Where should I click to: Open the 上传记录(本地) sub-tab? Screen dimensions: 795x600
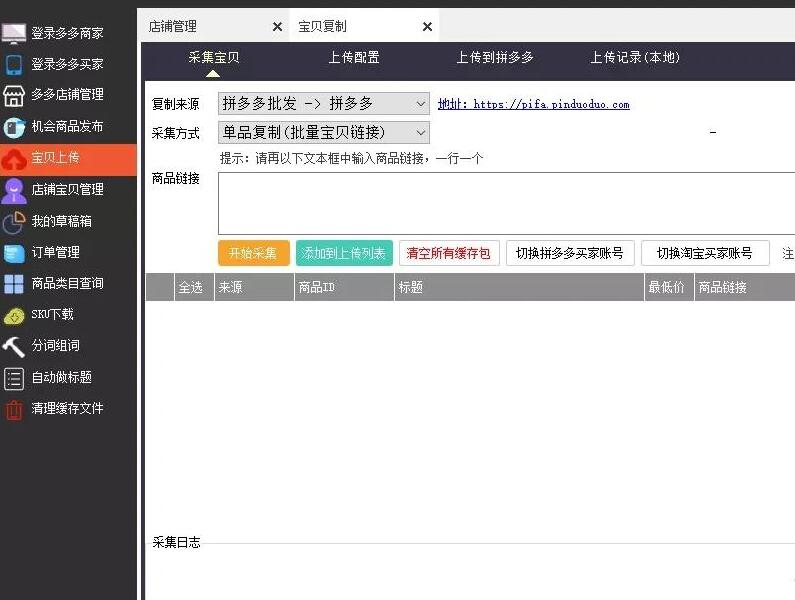[635, 58]
